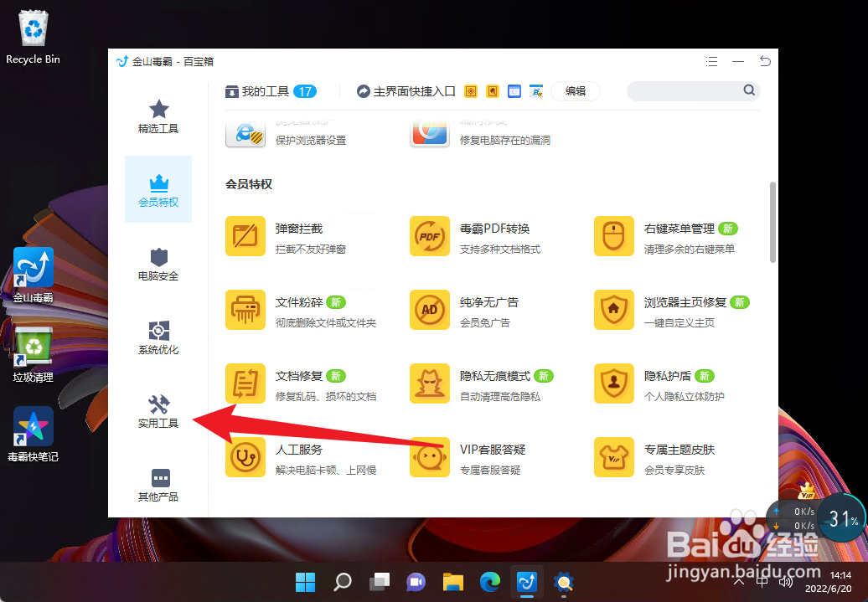
Task: Click the vertical scrollbar thumb
Action: (772, 223)
